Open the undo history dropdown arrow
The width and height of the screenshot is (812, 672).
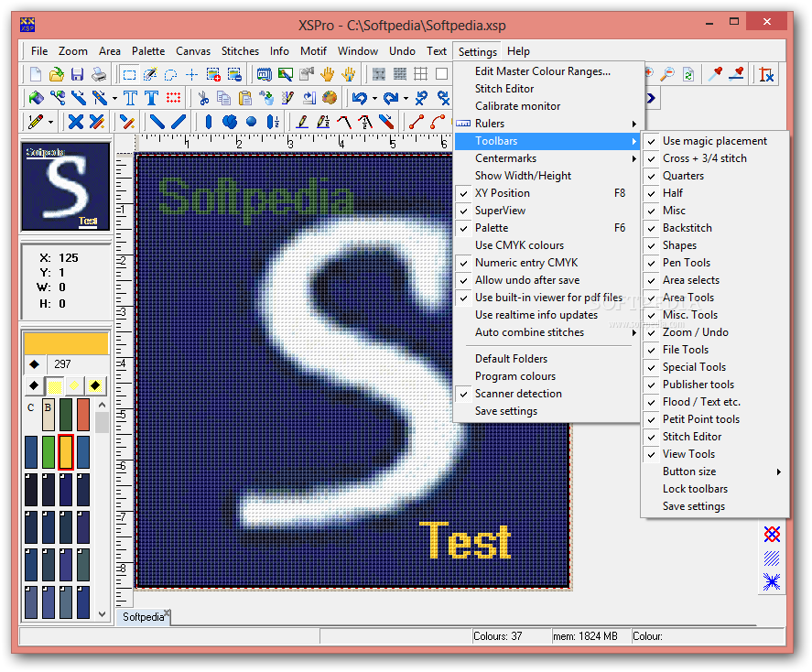[x=374, y=98]
